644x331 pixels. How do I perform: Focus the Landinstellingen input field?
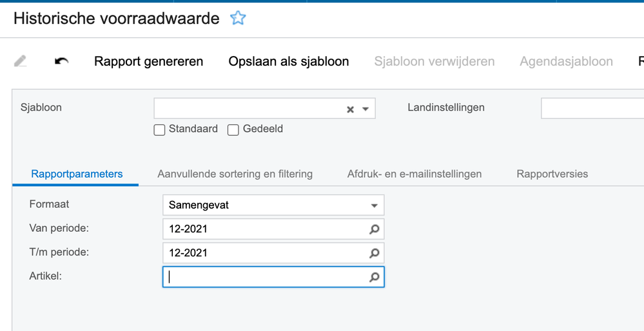click(592, 109)
